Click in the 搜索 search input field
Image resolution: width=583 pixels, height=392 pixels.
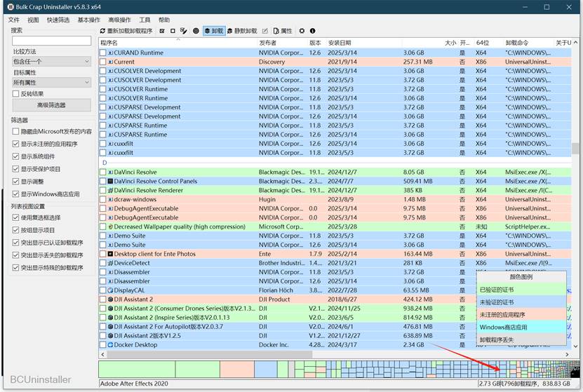[x=52, y=41]
